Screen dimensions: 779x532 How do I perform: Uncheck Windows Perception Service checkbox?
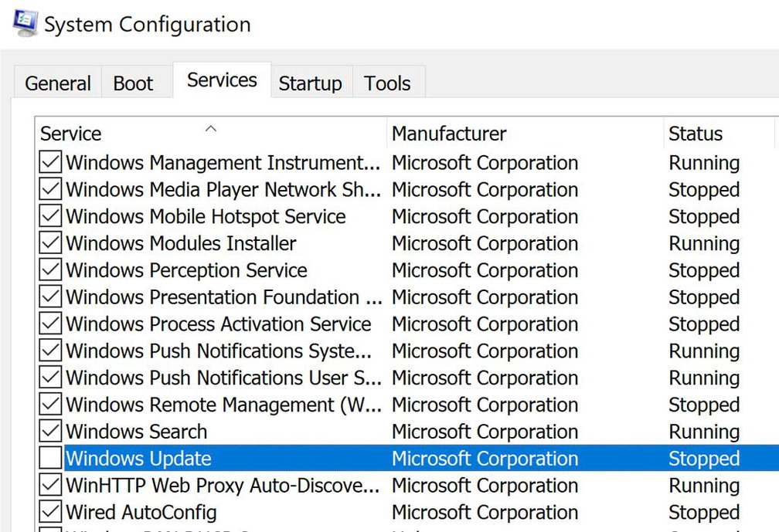click(x=50, y=269)
